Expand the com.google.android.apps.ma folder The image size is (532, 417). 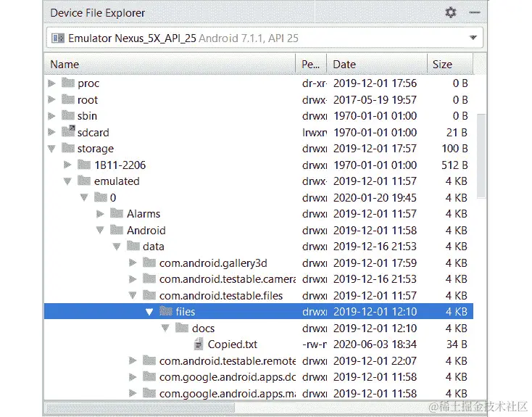[x=133, y=393]
